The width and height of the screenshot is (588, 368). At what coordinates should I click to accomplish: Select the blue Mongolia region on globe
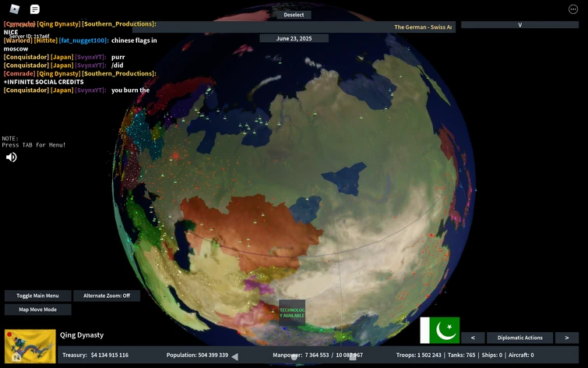345,179
